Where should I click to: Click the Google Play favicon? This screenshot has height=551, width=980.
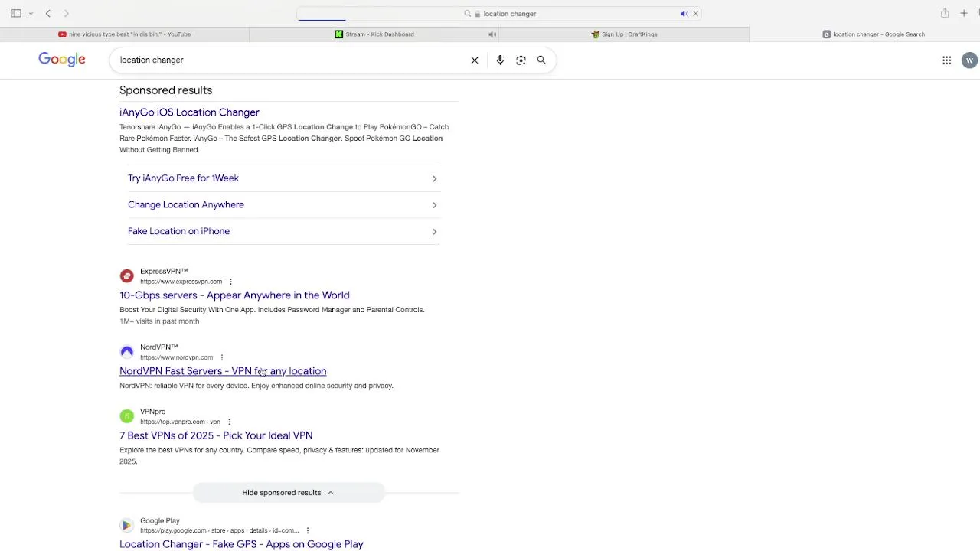(x=127, y=526)
